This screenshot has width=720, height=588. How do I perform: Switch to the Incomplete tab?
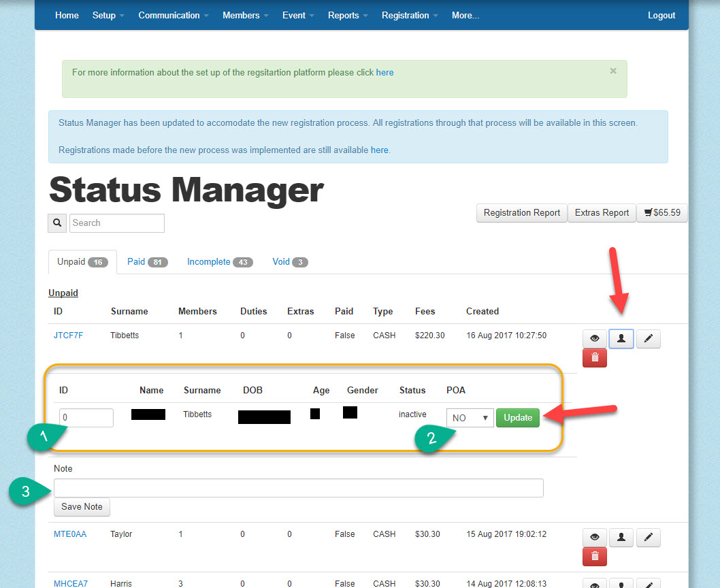[220, 262]
